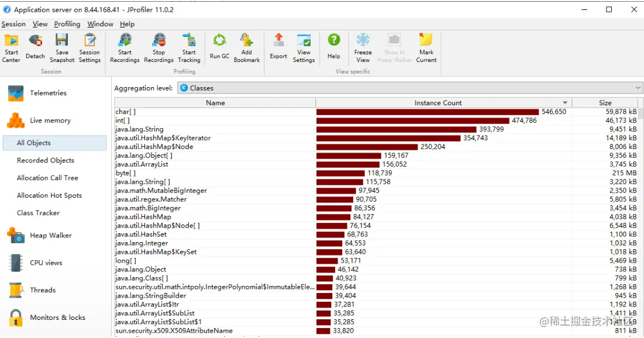Select the java.util.HashMap$KeyIterator row
This screenshot has height=338, width=644.
pos(376,138)
